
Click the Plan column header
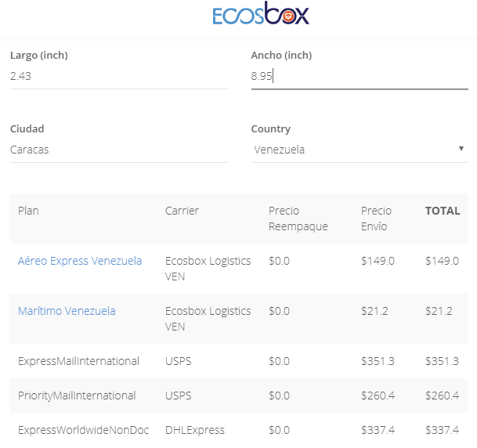point(28,211)
